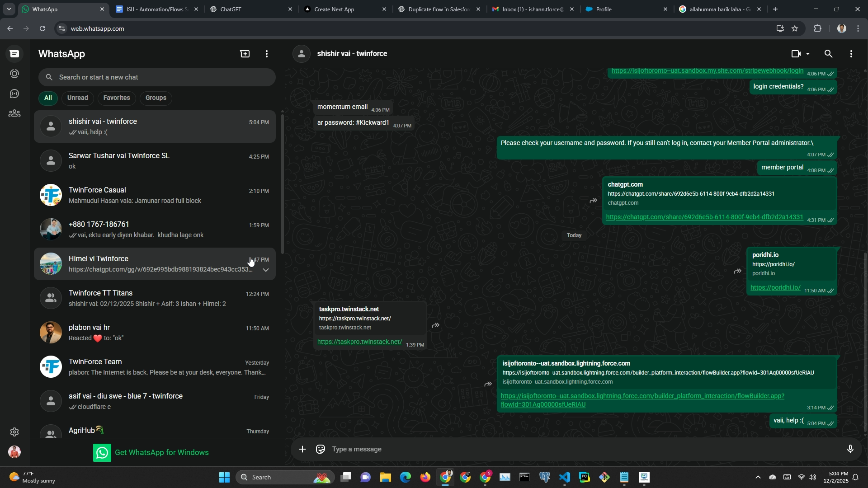Expand the video call dropdown arrow
This screenshot has height=488, width=868.
808,54
